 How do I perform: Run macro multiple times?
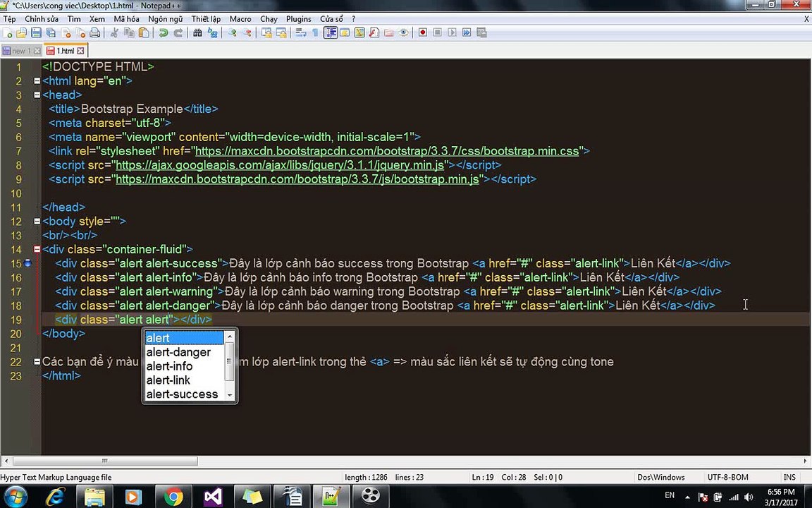coord(467,32)
